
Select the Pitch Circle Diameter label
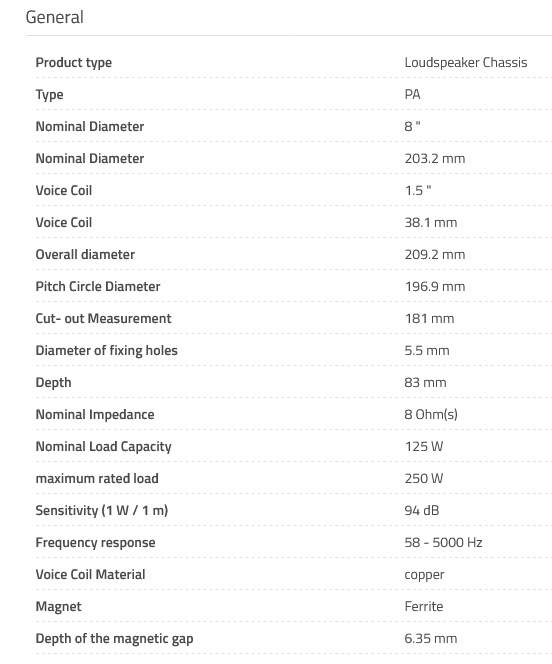pos(98,286)
